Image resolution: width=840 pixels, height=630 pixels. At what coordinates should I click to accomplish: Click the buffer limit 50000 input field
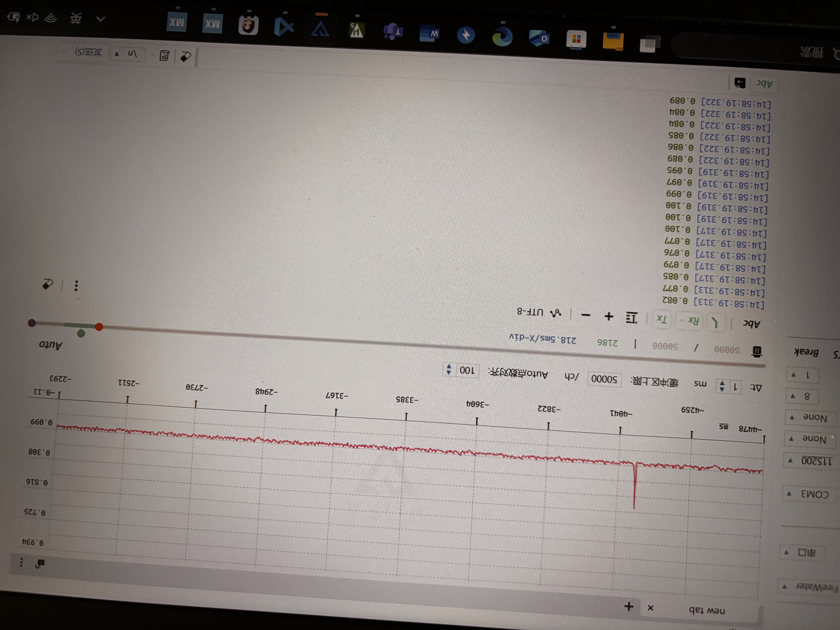coord(604,379)
